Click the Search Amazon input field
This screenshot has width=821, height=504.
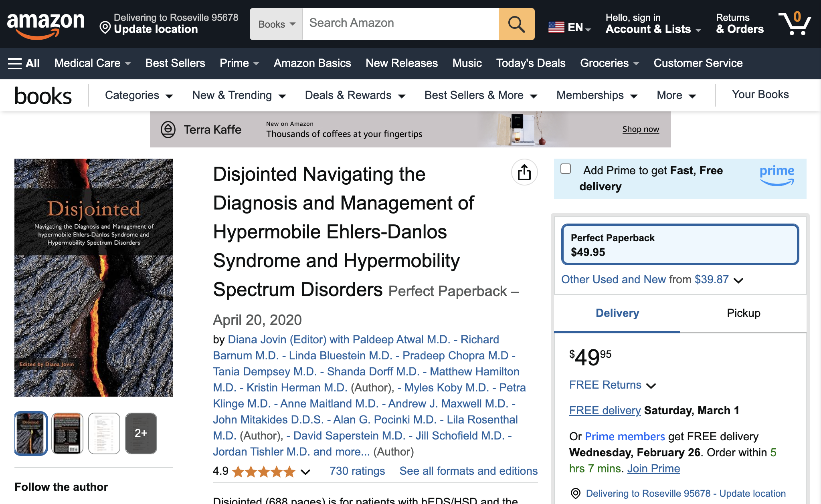(400, 24)
